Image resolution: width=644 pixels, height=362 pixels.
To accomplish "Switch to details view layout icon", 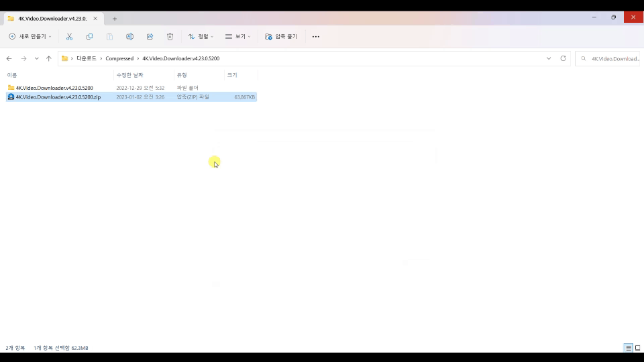I will coord(629,348).
